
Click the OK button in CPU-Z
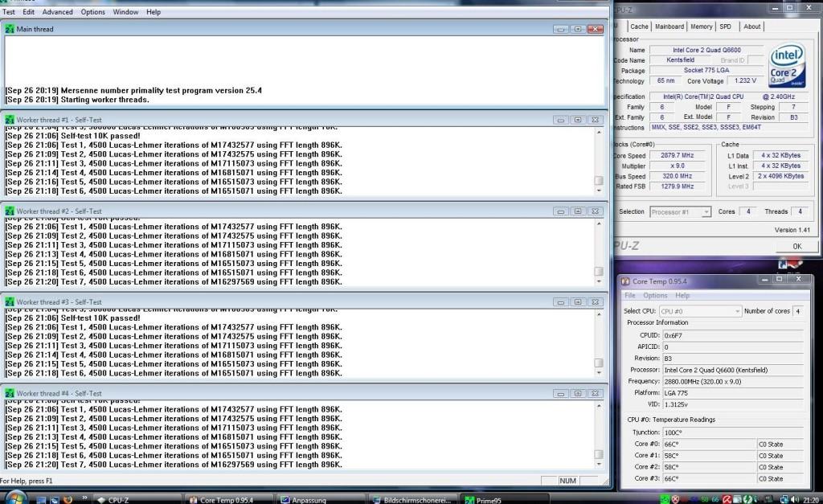click(x=796, y=246)
